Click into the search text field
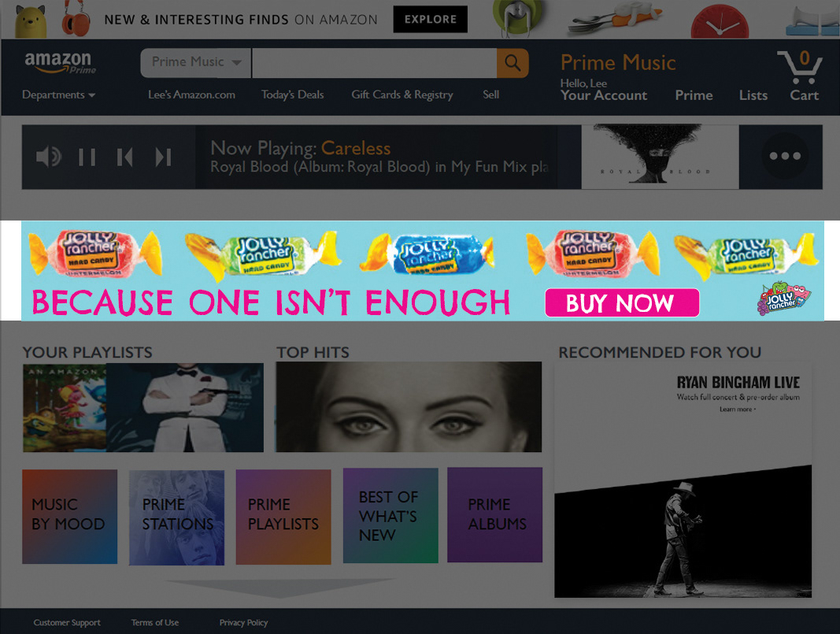 click(x=374, y=63)
